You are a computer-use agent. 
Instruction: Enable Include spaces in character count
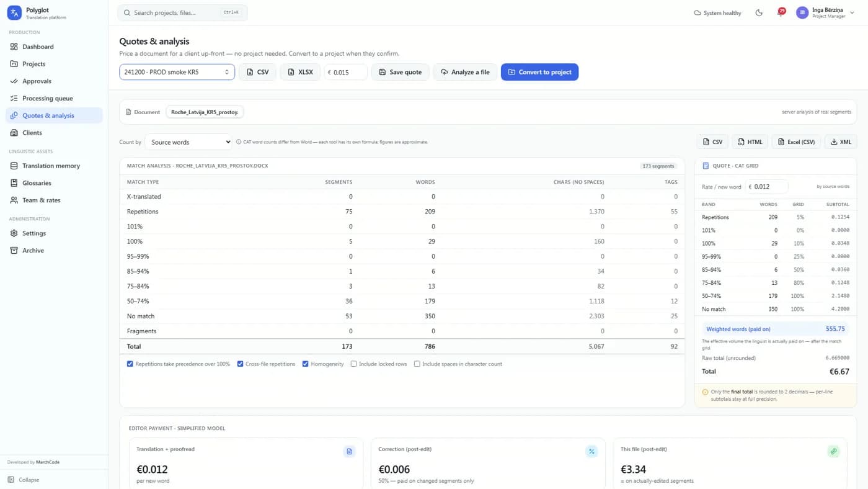click(417, 364)
